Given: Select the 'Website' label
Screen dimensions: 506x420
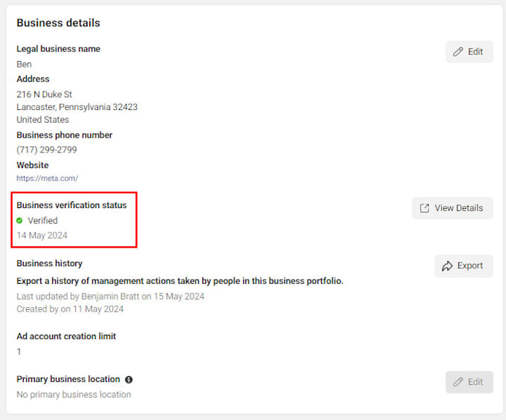Looking at the screenshot, I should click(33, 165).
